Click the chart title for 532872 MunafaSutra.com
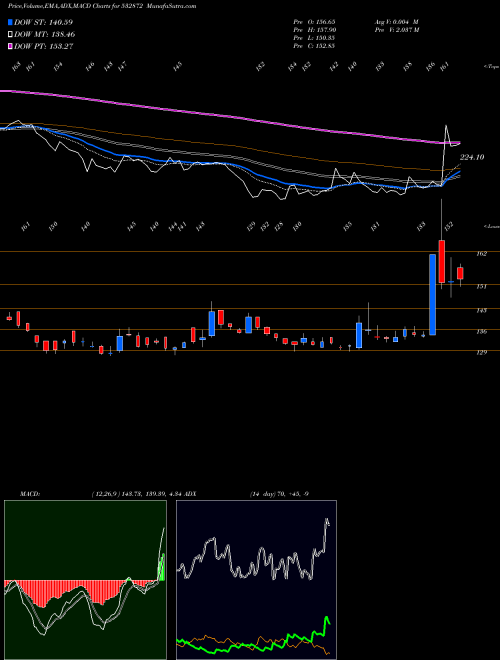The width and height of the screenshot is (500, 660). 102,6
